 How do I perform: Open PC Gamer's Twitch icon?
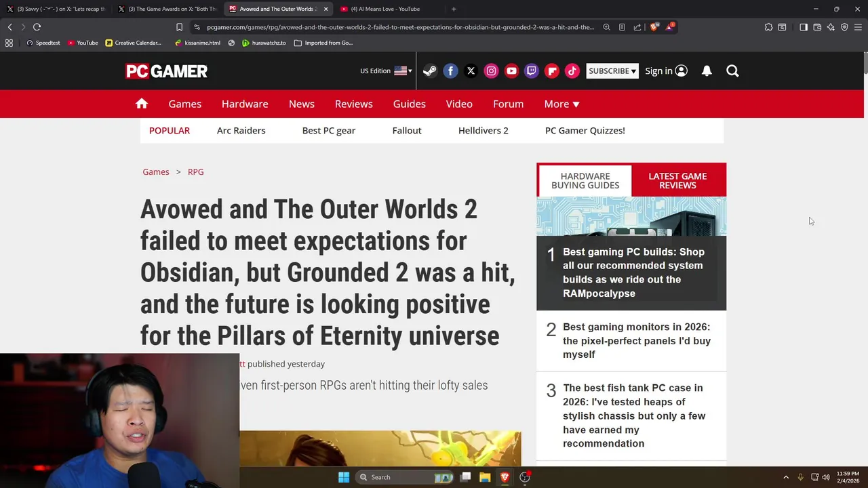[532, 70]
